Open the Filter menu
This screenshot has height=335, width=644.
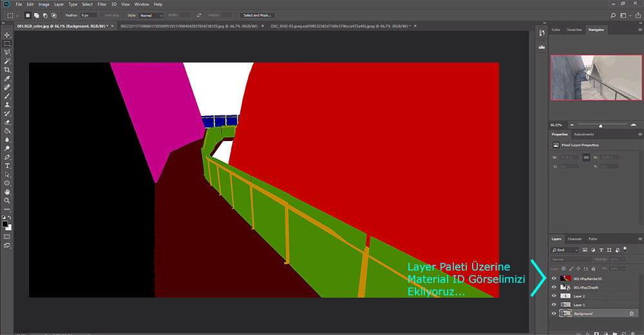coord(102,4)
